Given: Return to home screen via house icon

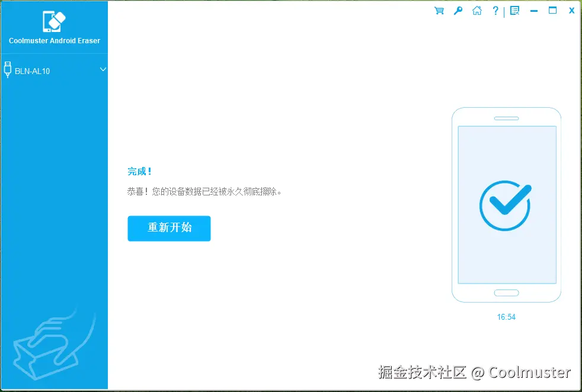Looking at the screenshot, I should pyautogui.click(x=477, y=10).
